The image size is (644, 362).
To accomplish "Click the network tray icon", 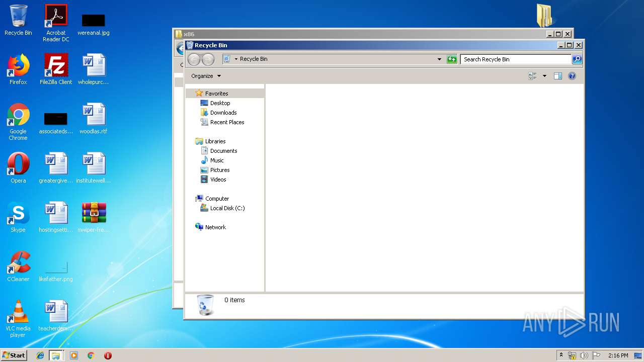I will click(572, 355).
